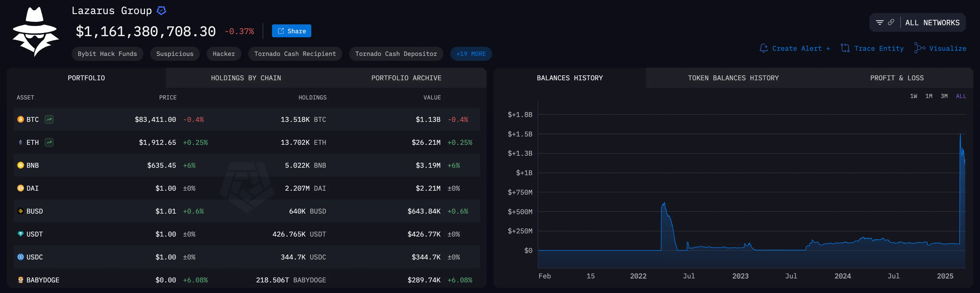Click the verified badge next to Lazarus Group
This screenshot has width=980, height=293.
point(161,11)
